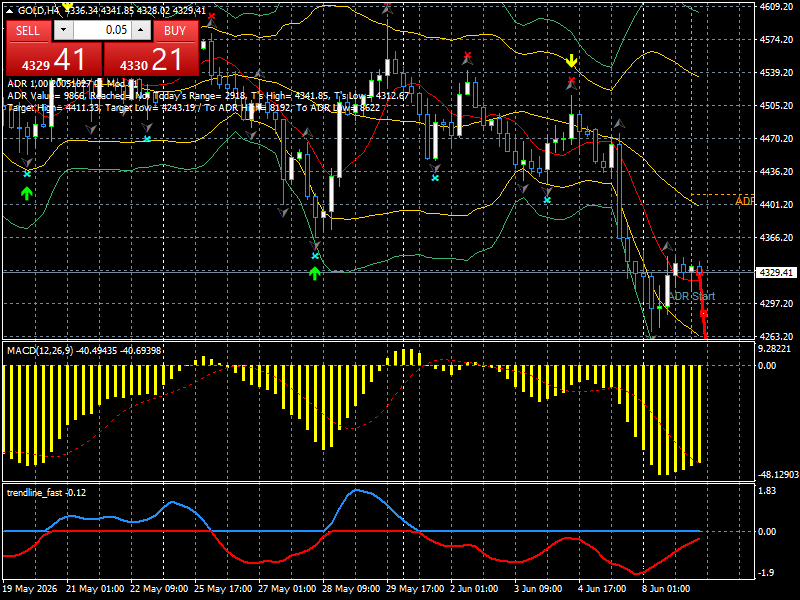Click the 4330 21 buy price tile
The image size is (800, 600).
(151, 60)
